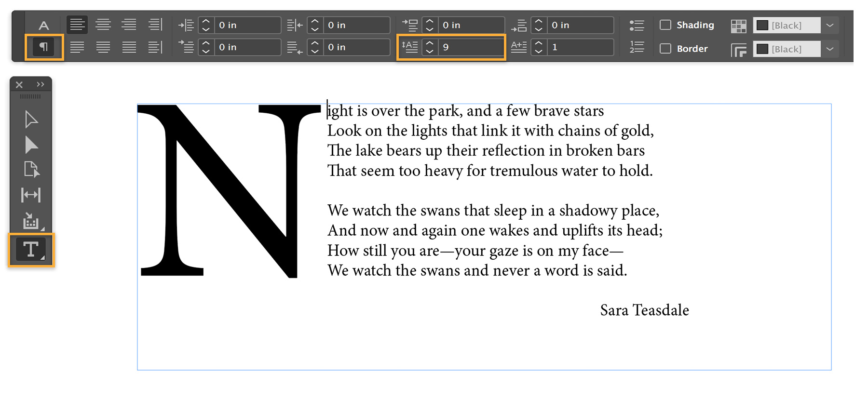The height and width of the screenshot is (412, 868).
Task: Select Paragraph Formatting Controls pilcrow icon
Action: point(44,47)
